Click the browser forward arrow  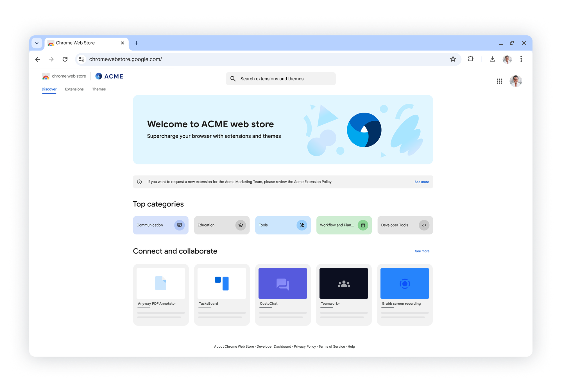(x=51, y=59)
